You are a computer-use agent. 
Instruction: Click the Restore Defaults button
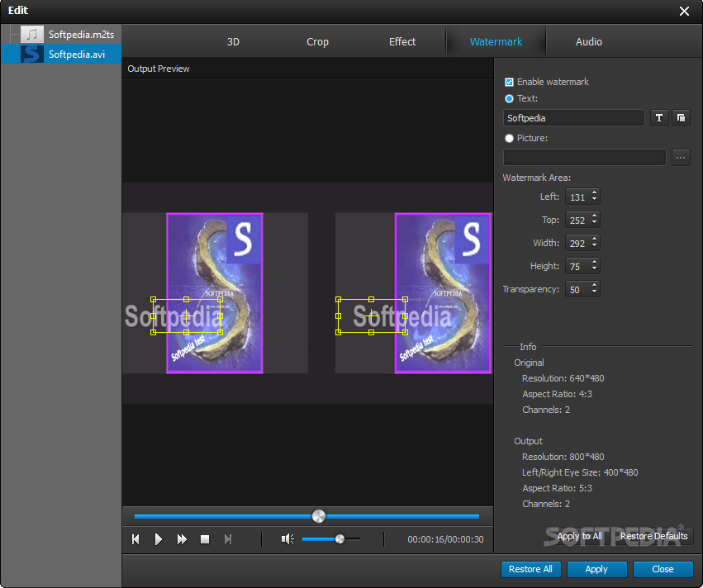(x=653, y=536)
